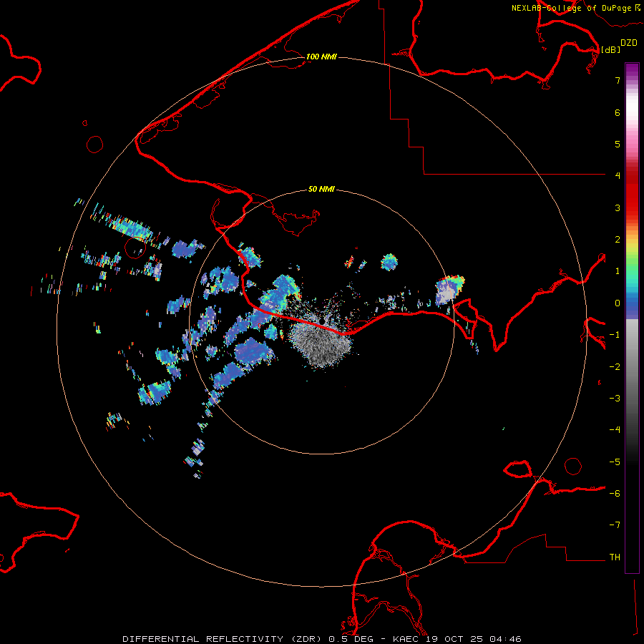Select the "-7" value on the dB scale

[x=615, y=525]
